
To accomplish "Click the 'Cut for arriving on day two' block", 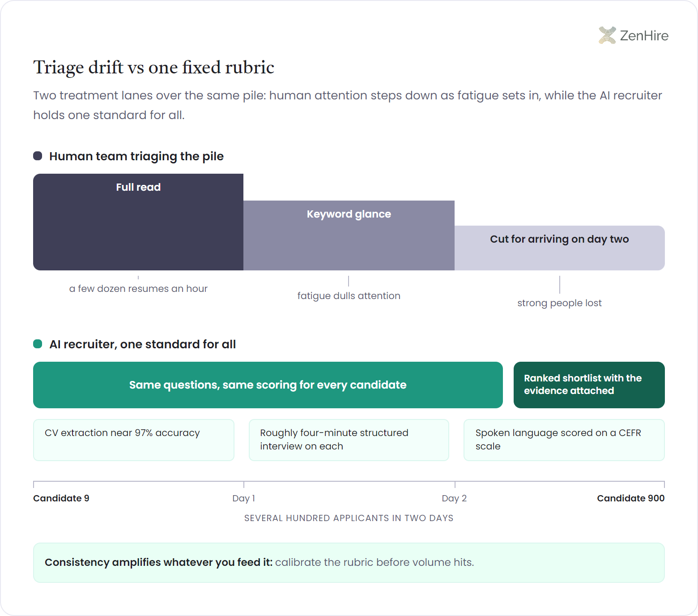I will (560, 248).
